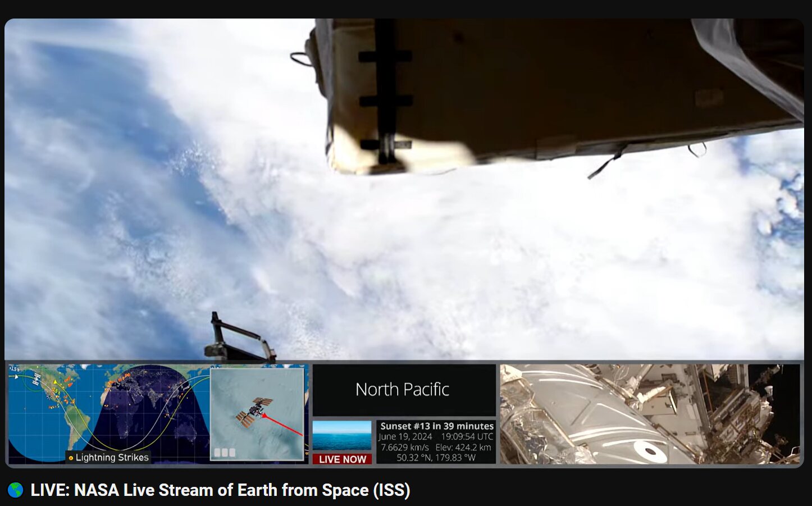Image resolution: width=812 pixels, height=506 pixels.
Task: Click the ISS icon on world map
Action: pos(37,380)
